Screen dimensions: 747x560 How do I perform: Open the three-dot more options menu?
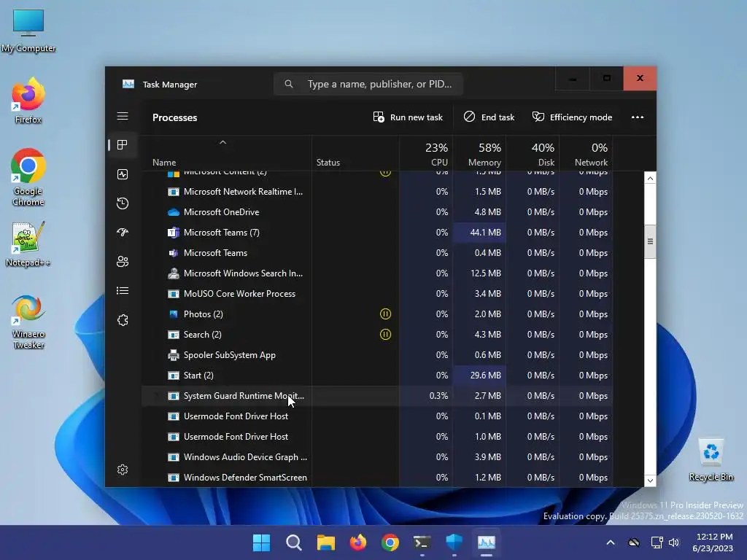click(x=638, y=117)
